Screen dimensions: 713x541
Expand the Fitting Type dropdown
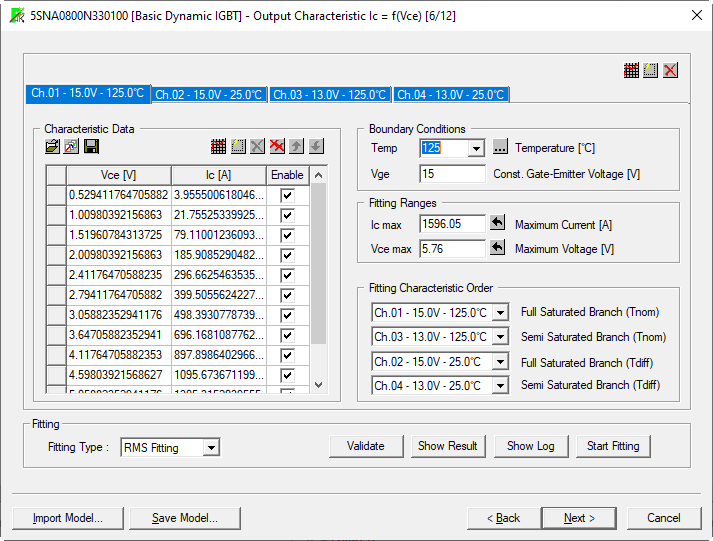point(210,448)
